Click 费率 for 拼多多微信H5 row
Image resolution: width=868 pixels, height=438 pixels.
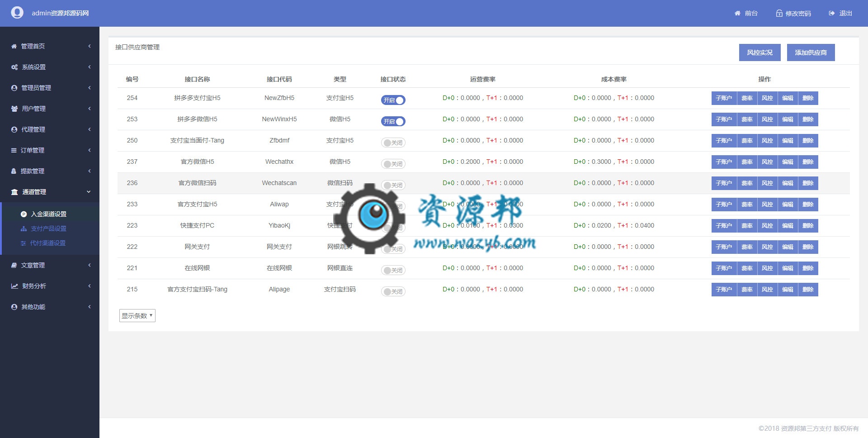(x=747, y=119)
